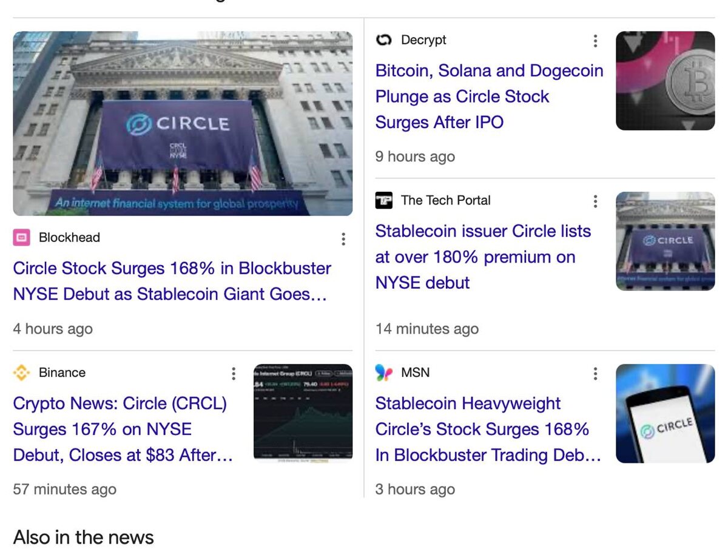Viewport: 728px width, 560px height.
Task: Open Stablecoin issuer Circle lists headline
Action: (483, 257)
